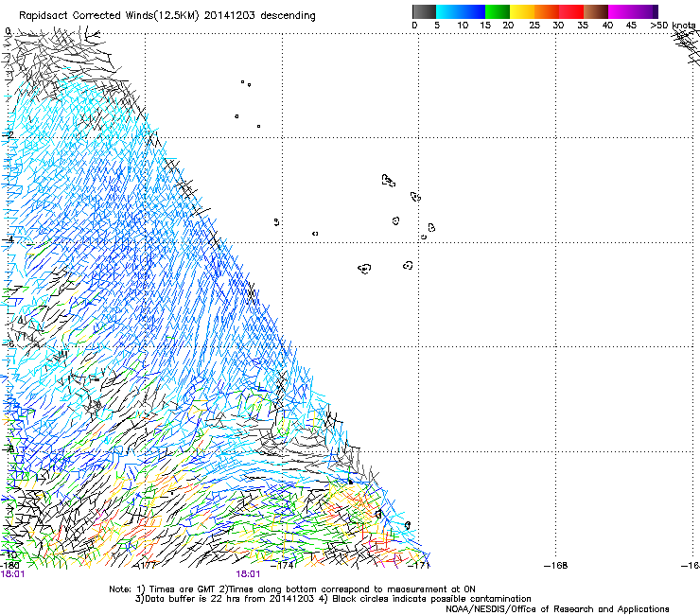Click the purple 18:01 time near -174
Screen dimensions: 700x615
[248, 574]
